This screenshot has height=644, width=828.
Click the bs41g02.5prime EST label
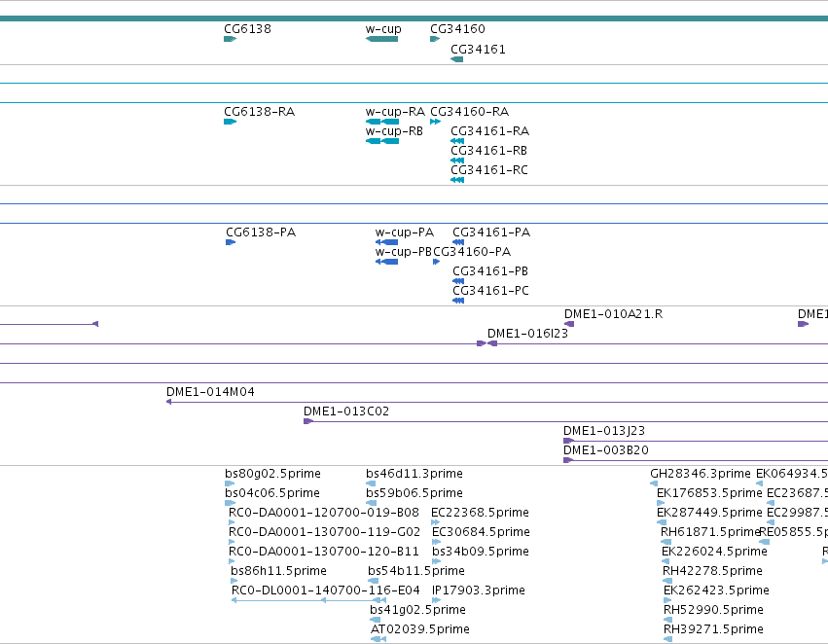(417, 611)
